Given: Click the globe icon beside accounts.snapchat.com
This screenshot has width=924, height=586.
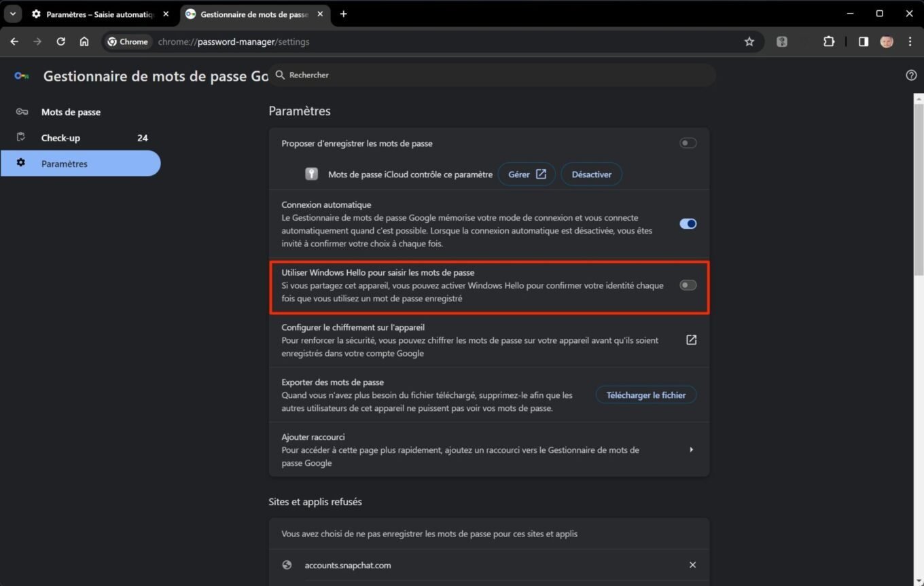Looking at the screenshot, I should 287,565.
